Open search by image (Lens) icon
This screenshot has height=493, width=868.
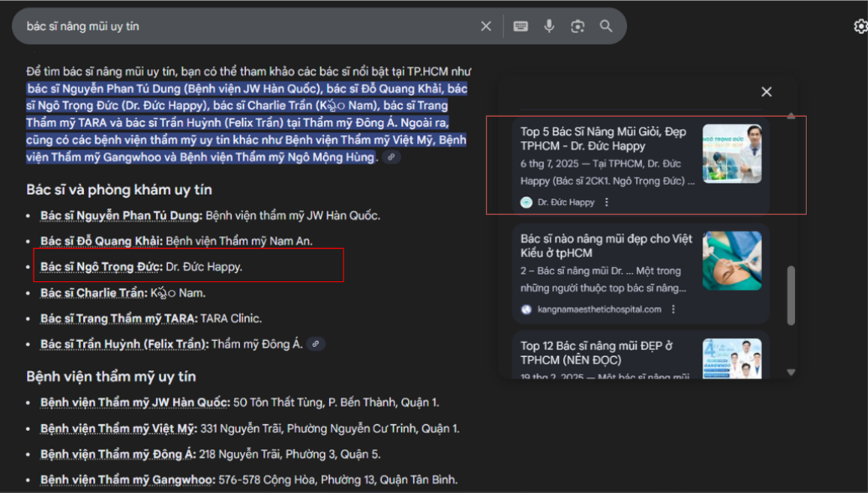(x=578, y=26)
